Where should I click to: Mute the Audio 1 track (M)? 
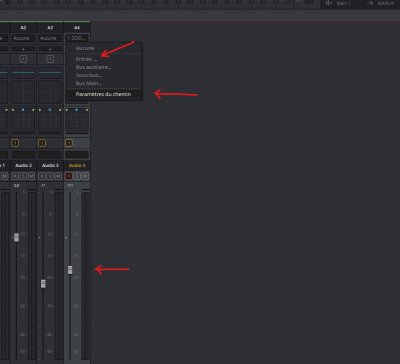point(5,176)
